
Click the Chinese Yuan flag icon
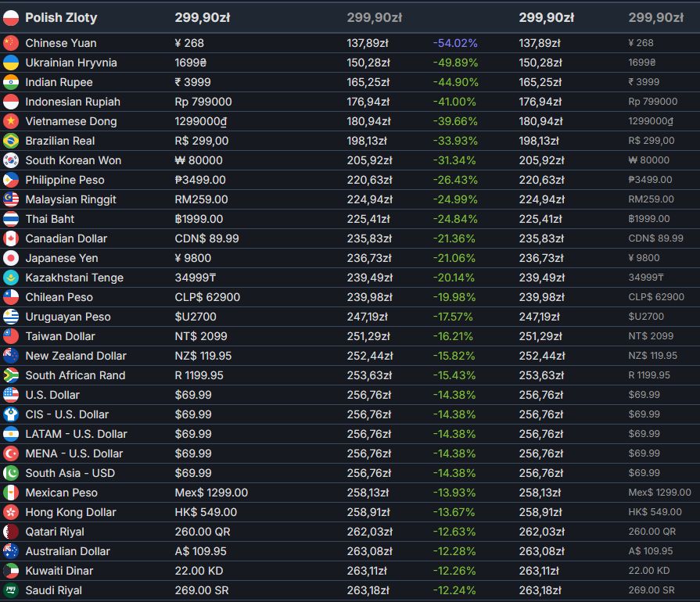tap(11, 43)
